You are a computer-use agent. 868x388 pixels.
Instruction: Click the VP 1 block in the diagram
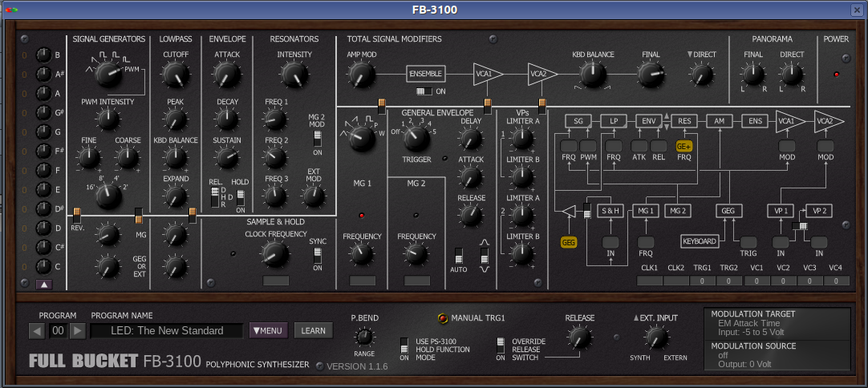[x=781, y=211]
